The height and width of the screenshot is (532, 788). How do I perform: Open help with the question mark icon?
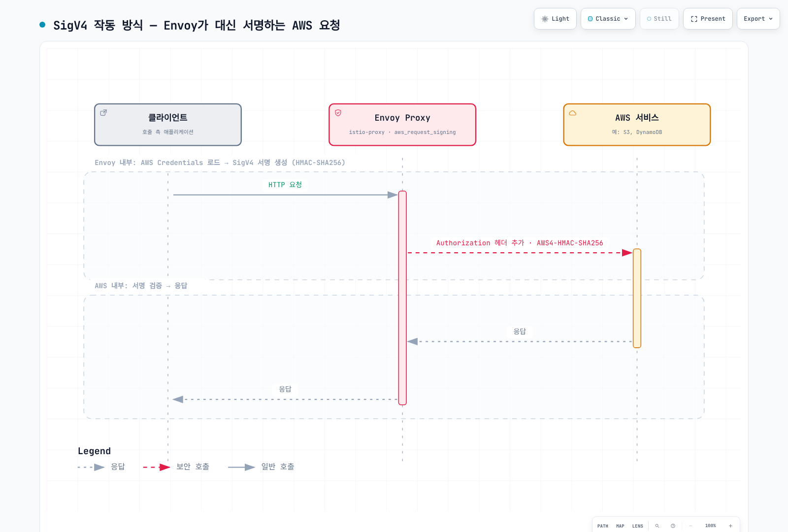[x=673, y=526]
